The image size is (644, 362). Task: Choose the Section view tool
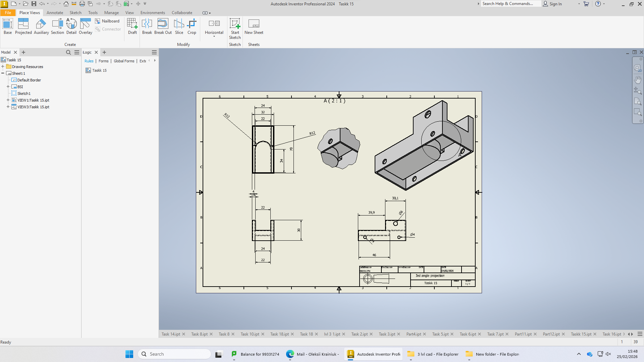[x=57, y=26]
